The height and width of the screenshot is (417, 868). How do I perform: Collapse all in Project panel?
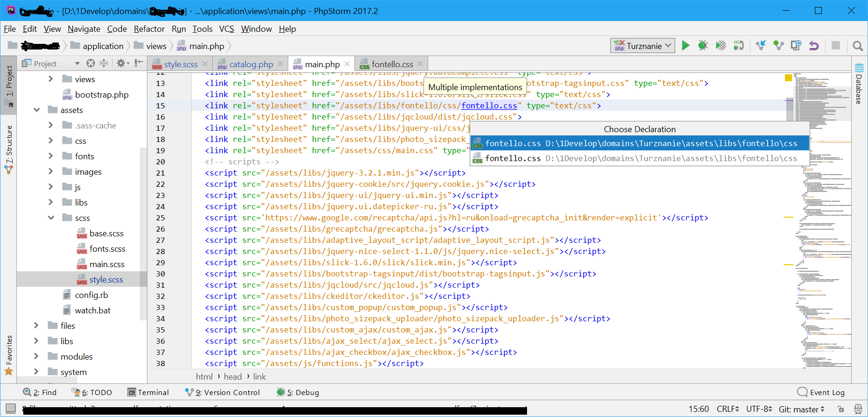pyautogui.click(x=104, y=63)
